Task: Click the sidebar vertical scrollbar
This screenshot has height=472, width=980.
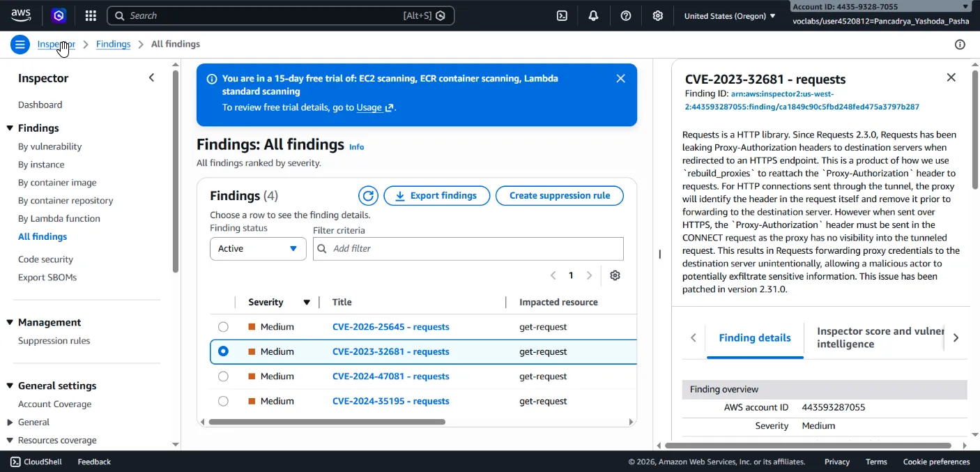Action: click(176, 171)
